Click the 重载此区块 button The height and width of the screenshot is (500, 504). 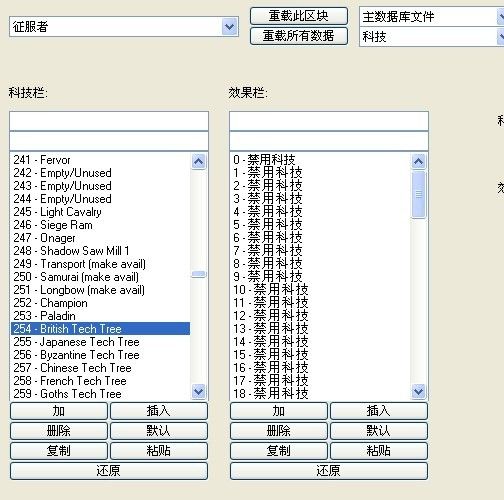point(299,16)
